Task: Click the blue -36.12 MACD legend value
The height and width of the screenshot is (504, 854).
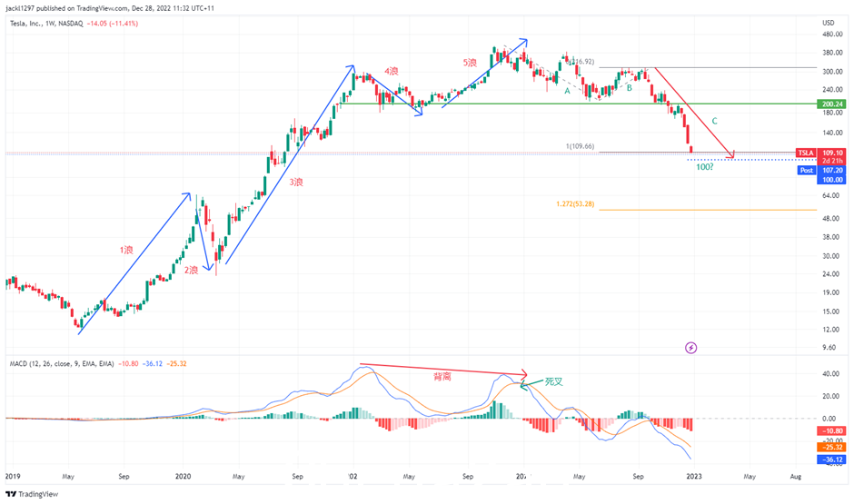Action: coord(153,363)
